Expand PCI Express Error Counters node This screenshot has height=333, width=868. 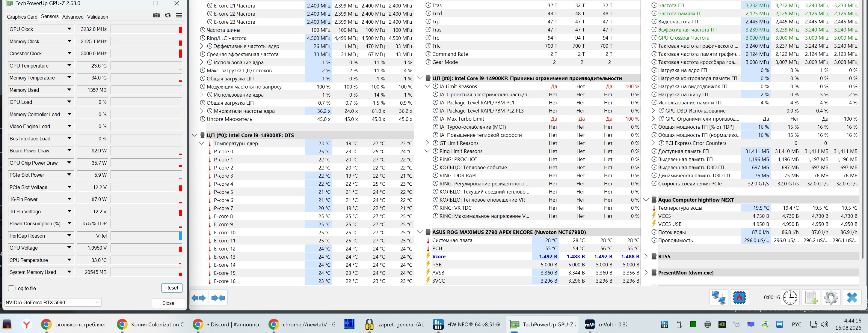pyautogui.click(x=653, y=143)
